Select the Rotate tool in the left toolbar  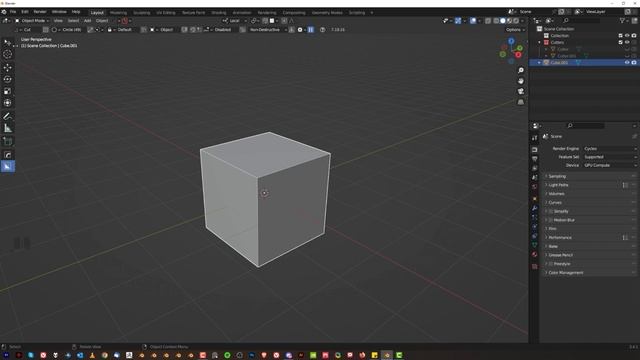click(7, 79)
